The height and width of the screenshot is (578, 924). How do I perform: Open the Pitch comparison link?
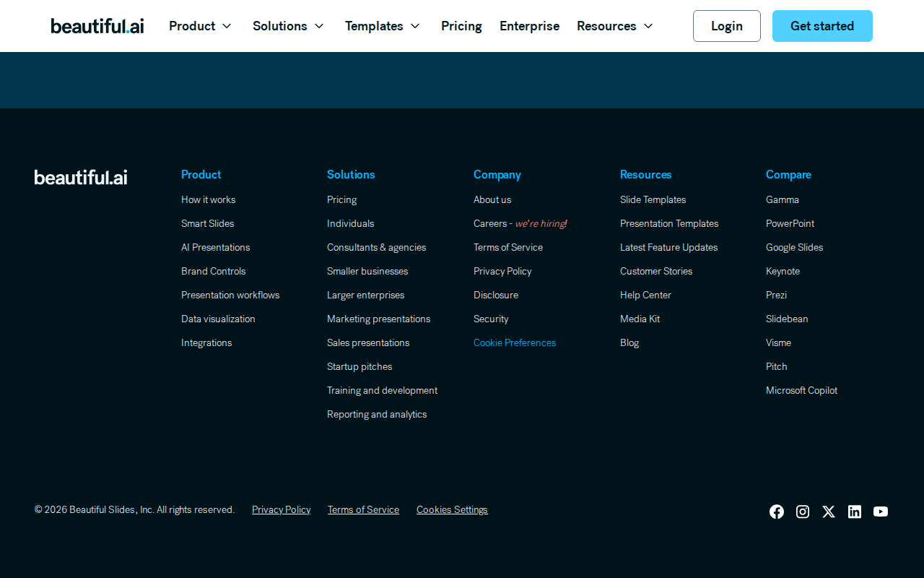(x=777, y=366)
